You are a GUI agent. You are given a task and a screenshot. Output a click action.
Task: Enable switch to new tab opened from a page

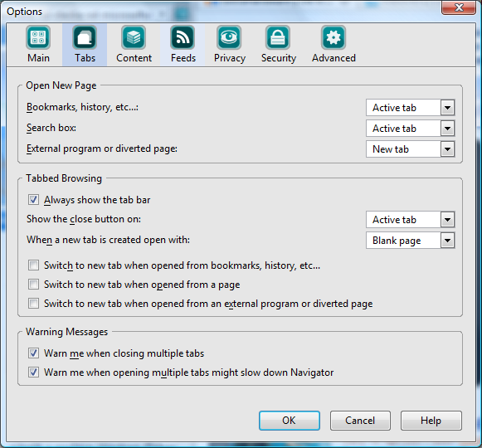(x=33, y=284)
